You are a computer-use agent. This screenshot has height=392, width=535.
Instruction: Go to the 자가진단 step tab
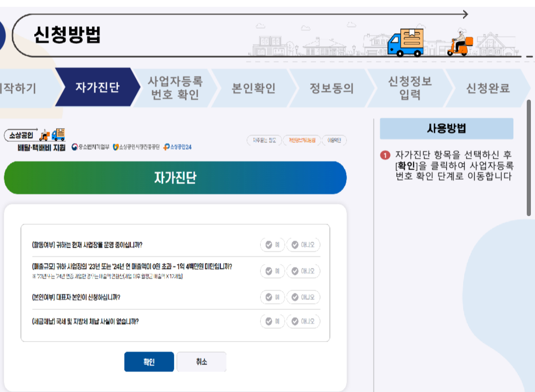coord(97,87)
